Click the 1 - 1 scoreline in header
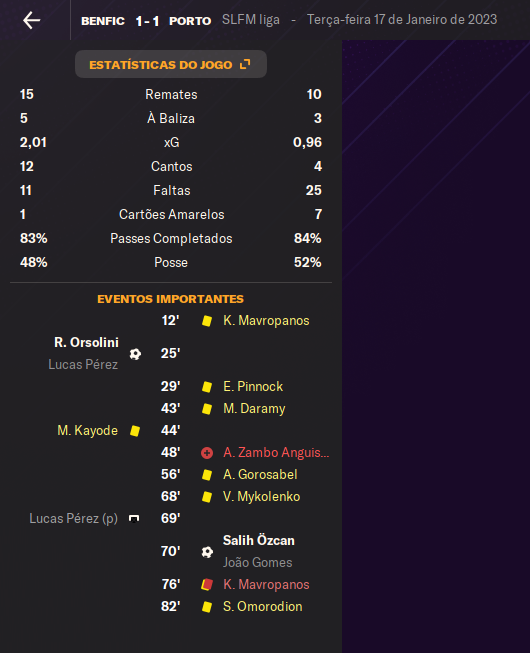Viewport: 530px width, 653px height. coord(147,21)
